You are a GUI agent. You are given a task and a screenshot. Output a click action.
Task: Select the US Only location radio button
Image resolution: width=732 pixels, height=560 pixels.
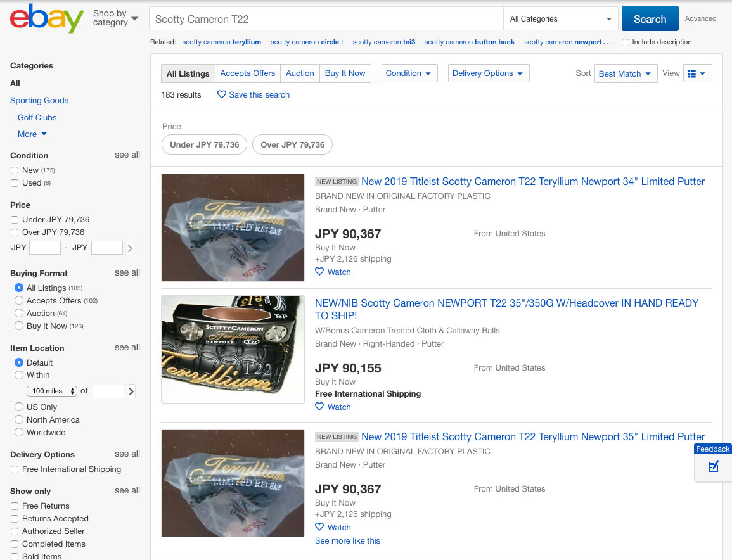coord(19,407)
